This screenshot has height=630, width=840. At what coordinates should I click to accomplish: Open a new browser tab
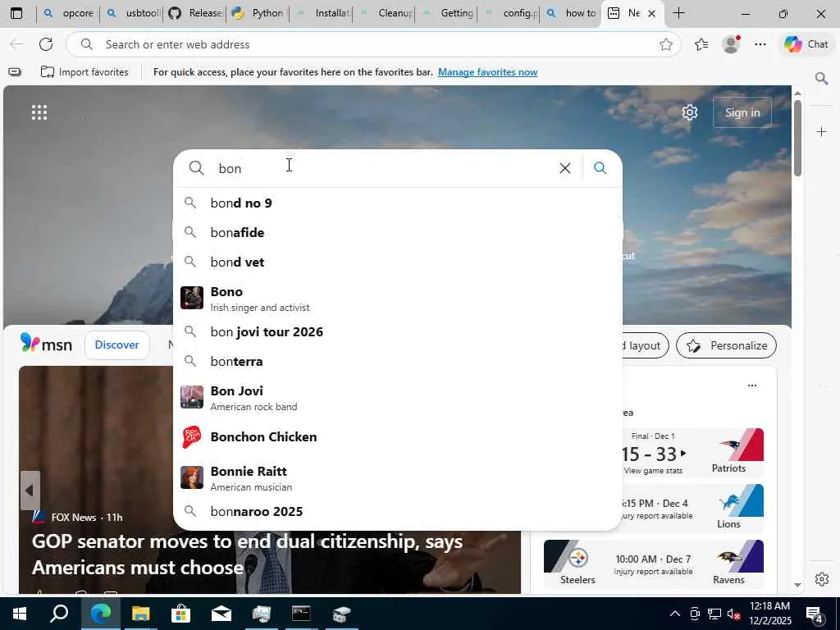(x=678, y=13)
